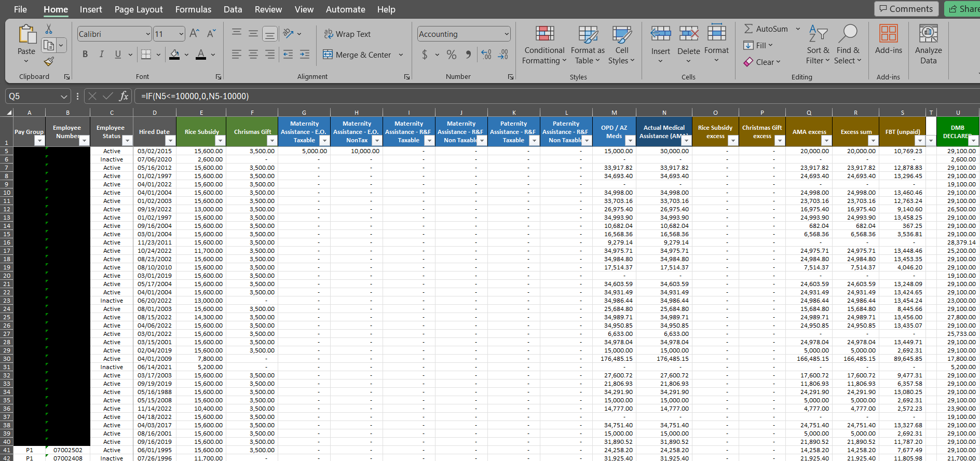Screen dimensions: 980x461
Task: Toggle Wrap Text for cells
Action: tap(347, 34)
